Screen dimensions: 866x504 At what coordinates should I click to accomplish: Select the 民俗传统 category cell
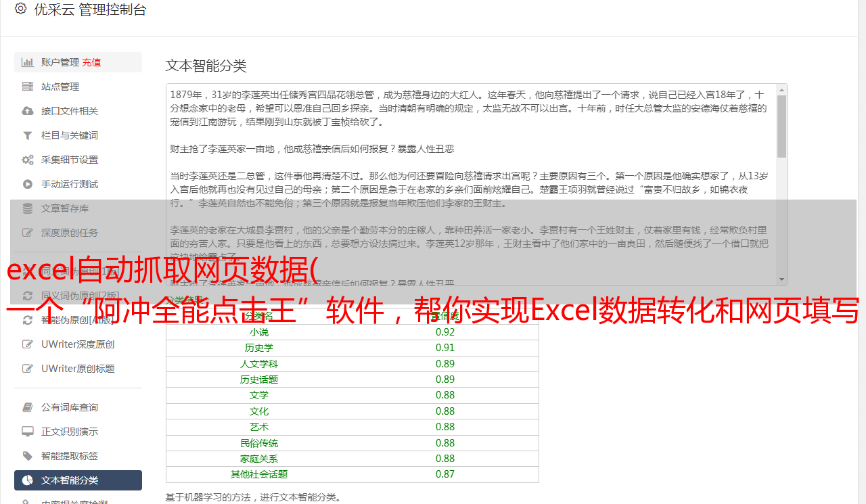tap(259, 443)
